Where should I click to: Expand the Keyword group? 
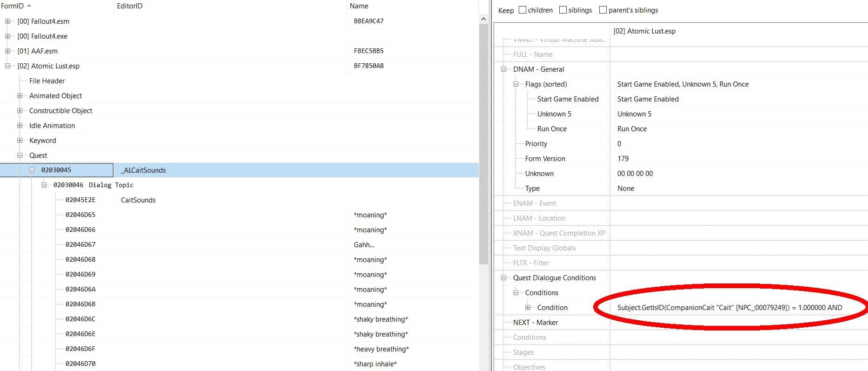[x=20, y=141]
